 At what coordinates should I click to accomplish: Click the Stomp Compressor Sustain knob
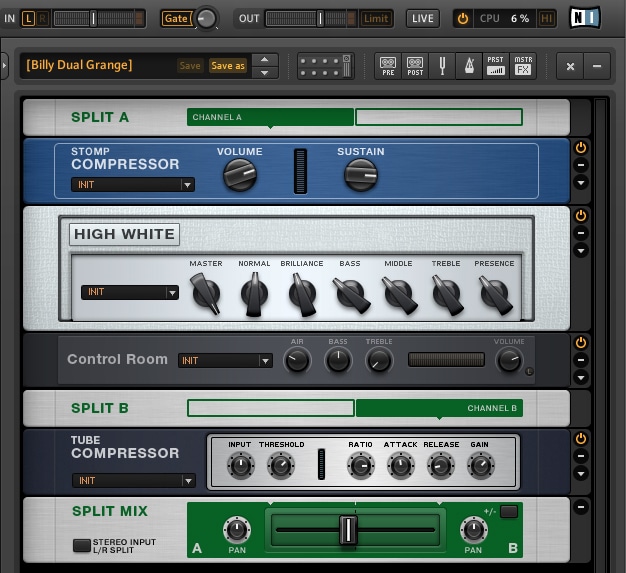pos(361,175)
